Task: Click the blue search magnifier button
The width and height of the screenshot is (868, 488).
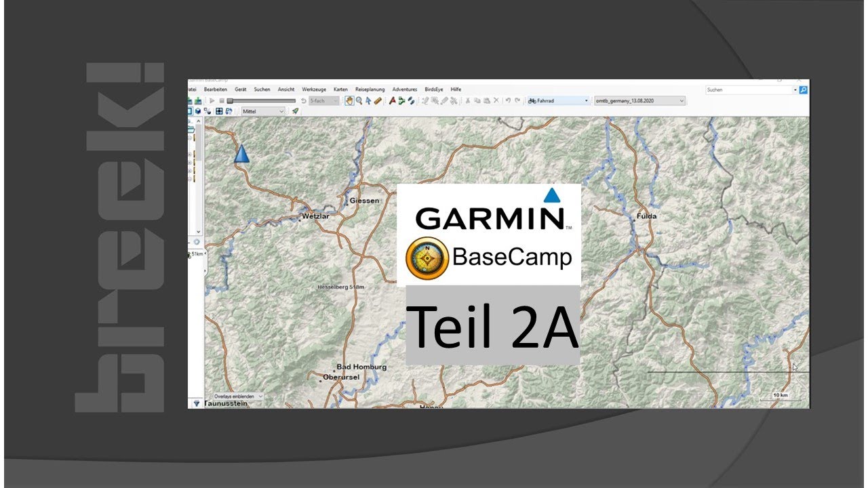Action: pyautogui.click(x=803, y=89)
